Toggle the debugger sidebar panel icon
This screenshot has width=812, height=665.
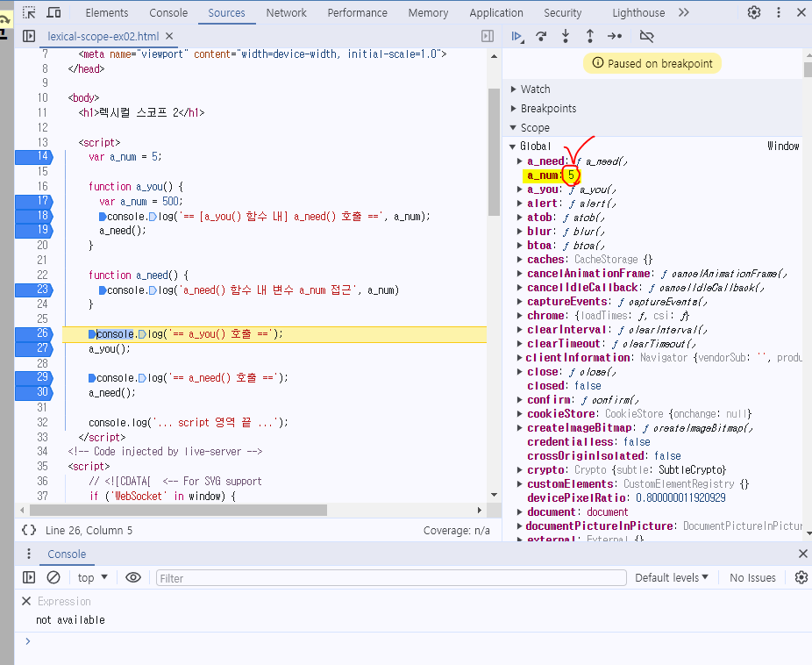(488, 36)
